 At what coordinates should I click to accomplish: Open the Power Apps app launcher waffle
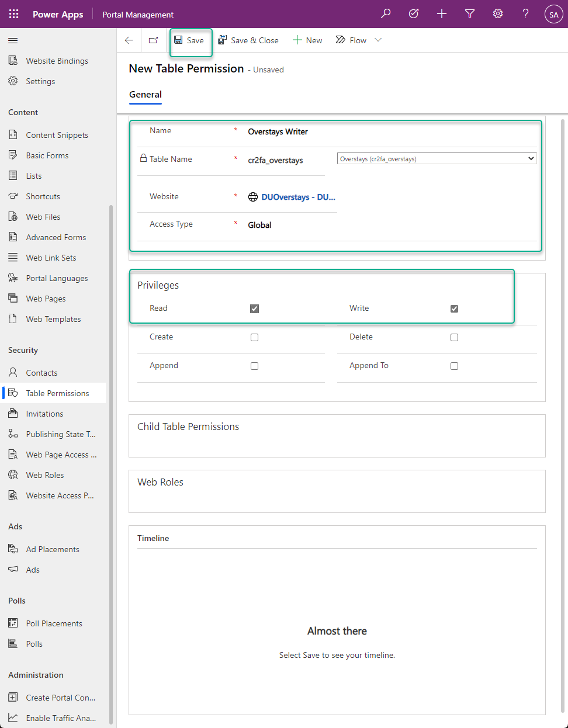click(14, 14)
